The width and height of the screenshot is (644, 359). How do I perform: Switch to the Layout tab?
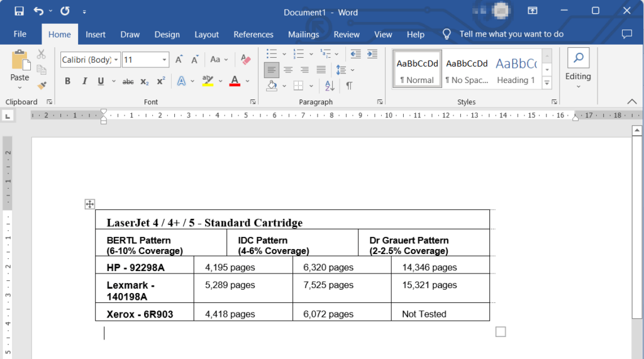[206, 35]
